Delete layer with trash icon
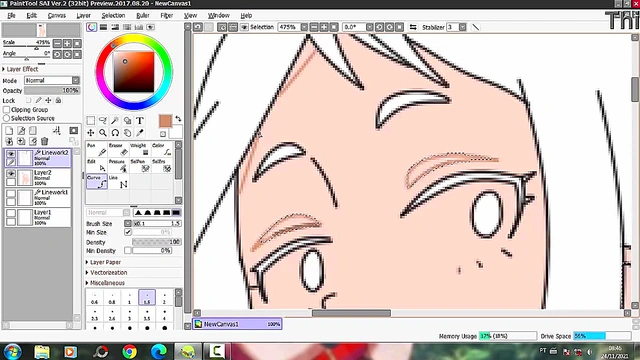The height and width of the screenshot is (360, 640). (x=44, y=141)
